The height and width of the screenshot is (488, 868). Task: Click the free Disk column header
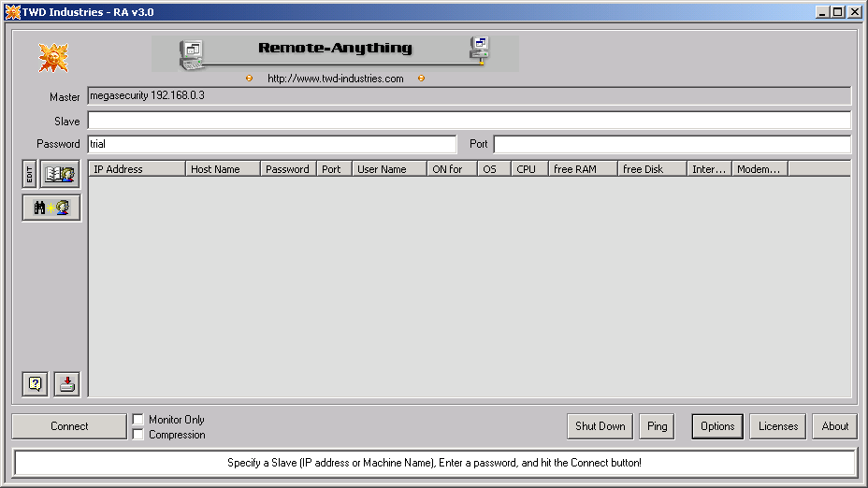[x=651, y=169]
